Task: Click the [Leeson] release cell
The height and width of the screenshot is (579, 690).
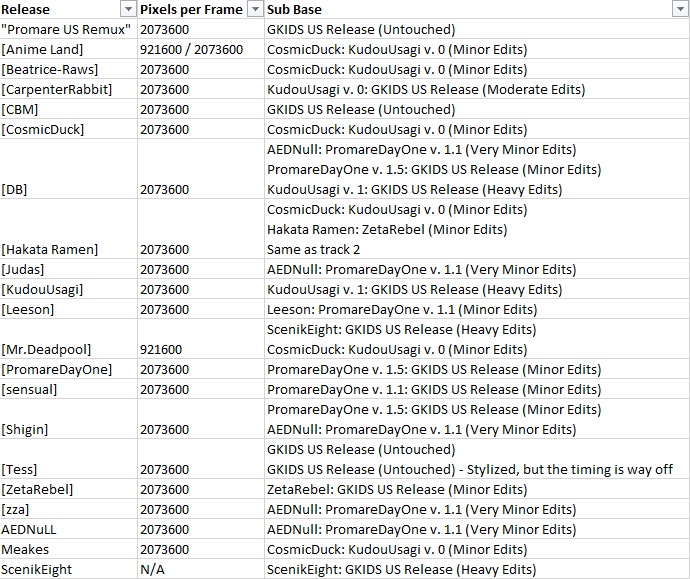Action: pyautogui.click(x=69, y=309)
